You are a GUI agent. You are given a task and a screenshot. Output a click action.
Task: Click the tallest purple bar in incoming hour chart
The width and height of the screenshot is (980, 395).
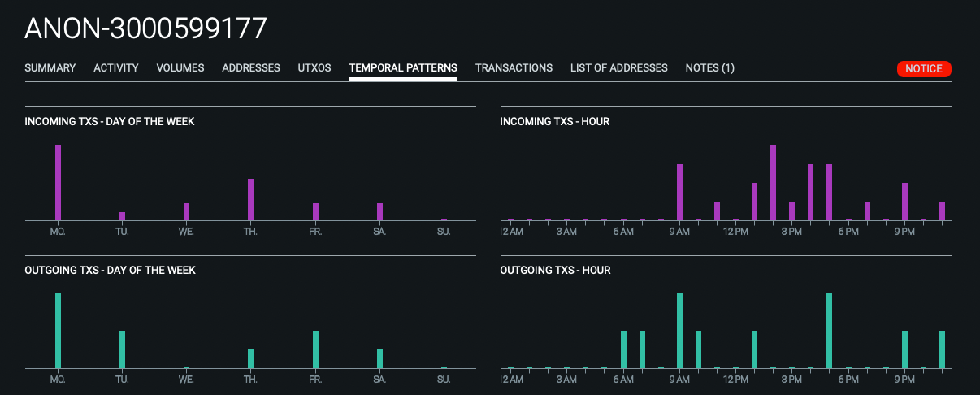773,182
